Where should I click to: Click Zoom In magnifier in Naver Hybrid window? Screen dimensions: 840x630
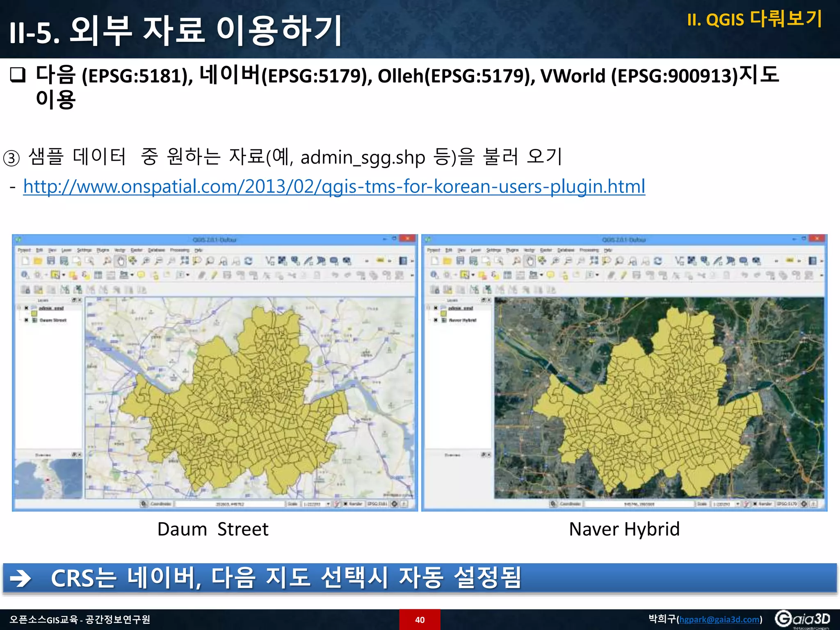pos(555,261)
